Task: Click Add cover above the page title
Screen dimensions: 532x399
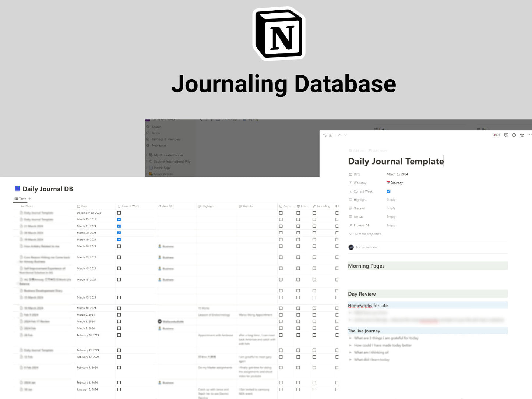Action: coord(378,151)
